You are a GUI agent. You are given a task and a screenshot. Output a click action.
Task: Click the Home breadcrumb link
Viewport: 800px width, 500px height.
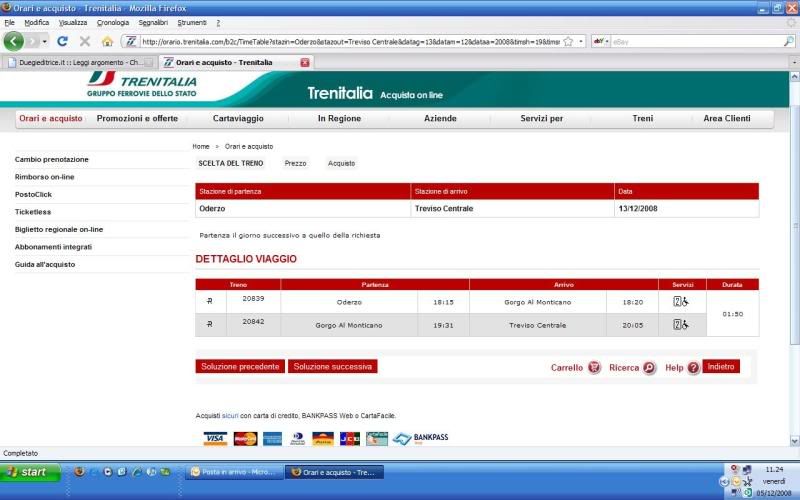201,146
